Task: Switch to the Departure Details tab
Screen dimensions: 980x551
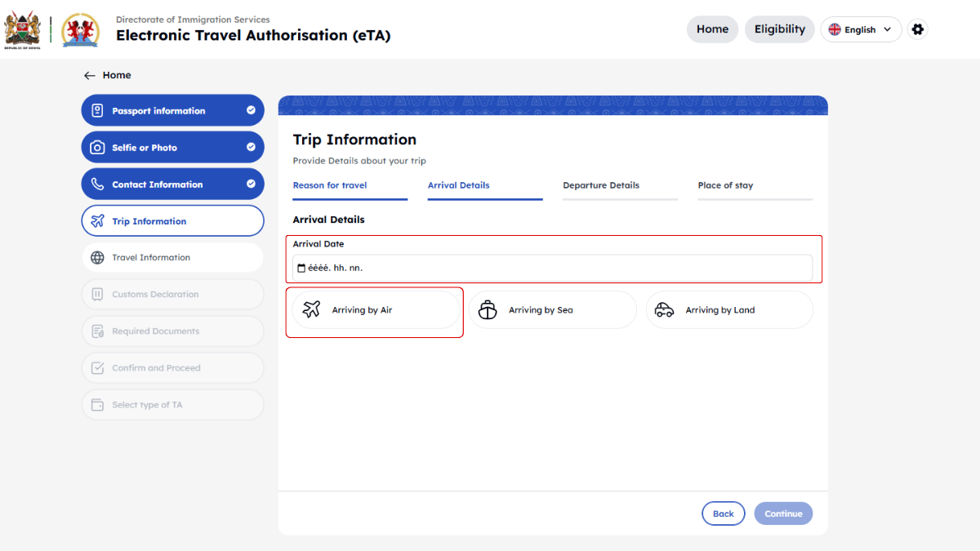Action: tap(601, 185)
